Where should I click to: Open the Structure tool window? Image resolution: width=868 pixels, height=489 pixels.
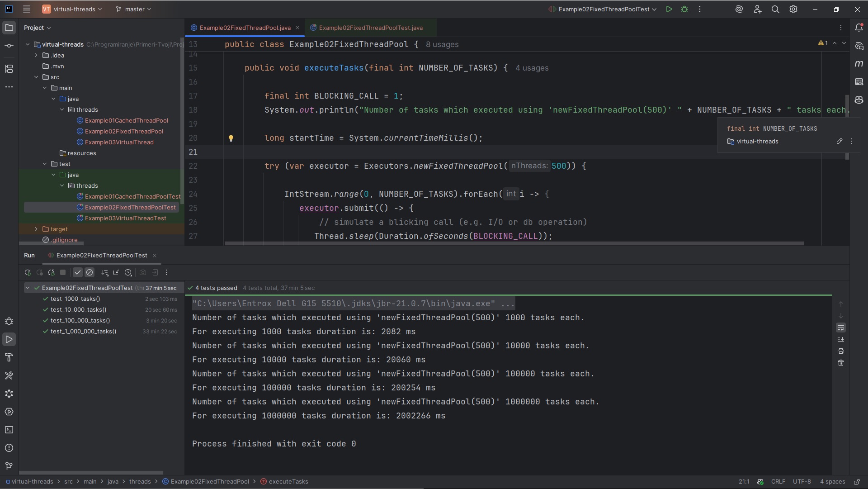tap(9, 69)
